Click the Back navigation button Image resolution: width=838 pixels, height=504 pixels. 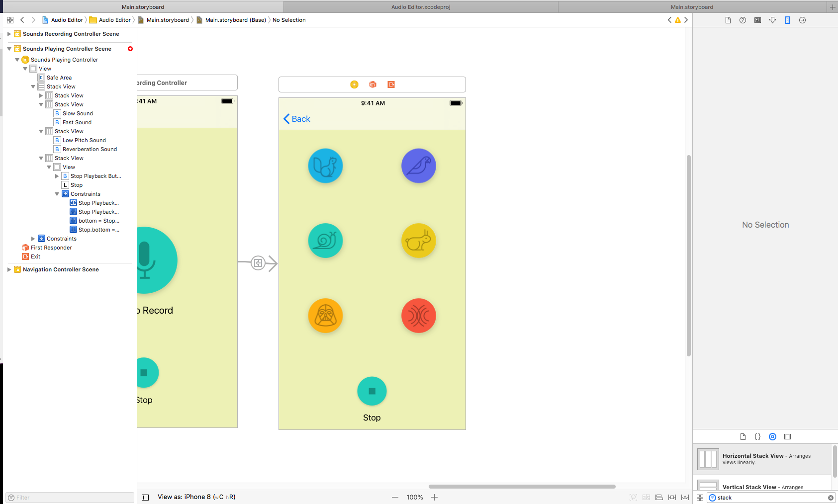pyautogui.click(x=297, y=119)
